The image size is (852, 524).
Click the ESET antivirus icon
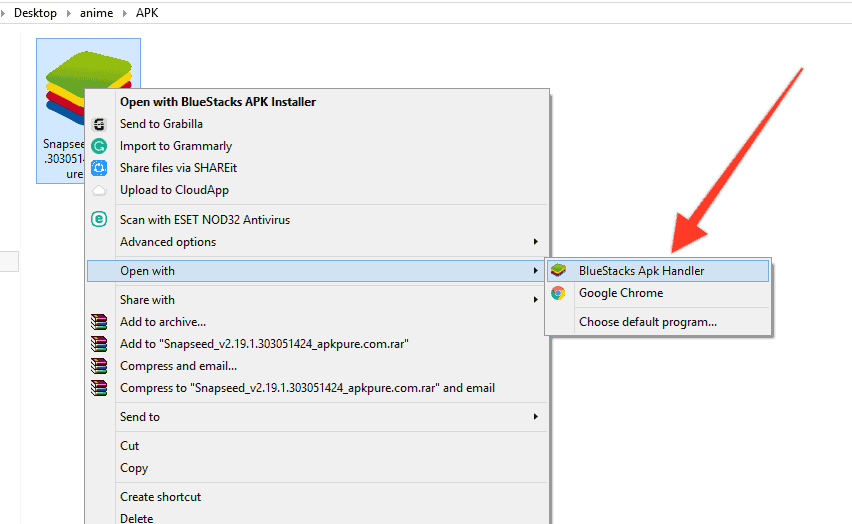click(99, 219)
